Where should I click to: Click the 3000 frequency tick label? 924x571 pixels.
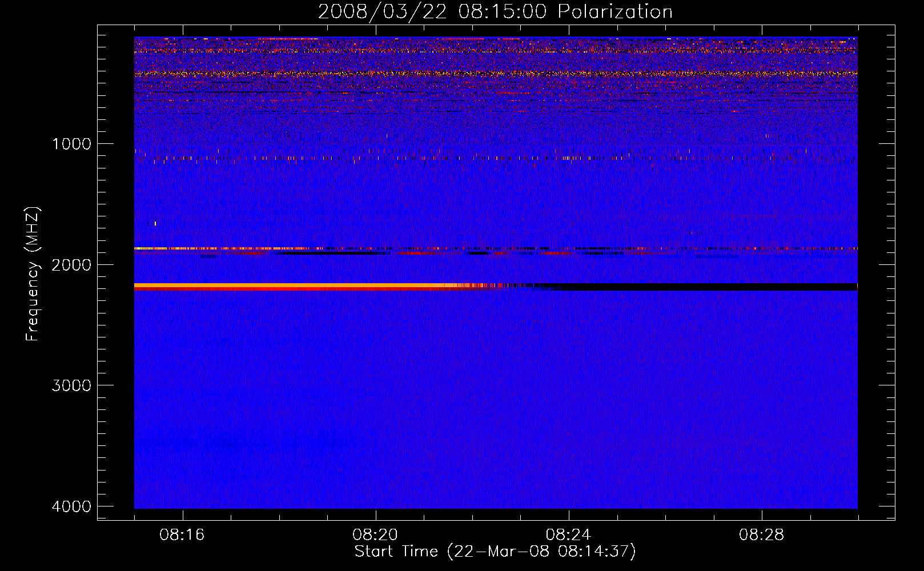coord(72,385)
